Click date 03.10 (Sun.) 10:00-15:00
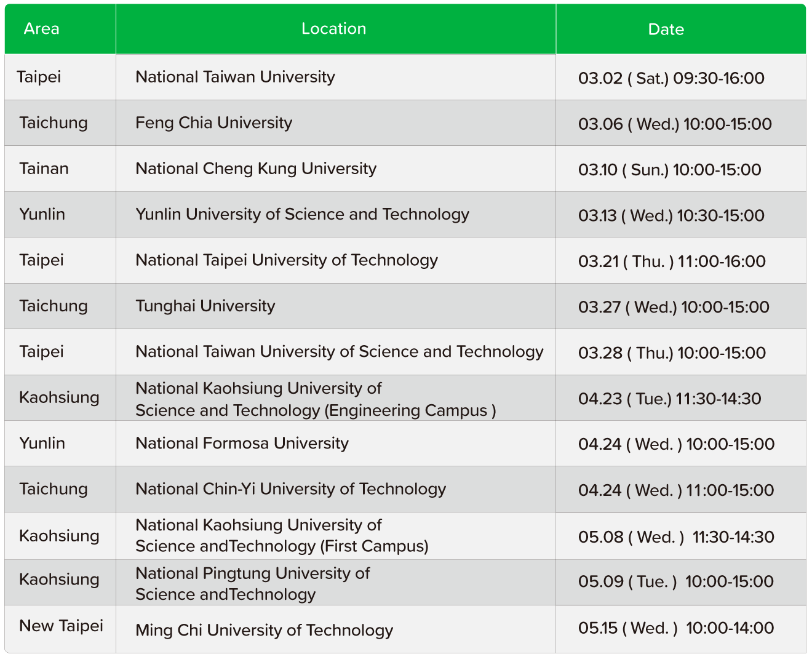The height and width of the screenshot is (654, 812). coord(669,170)
